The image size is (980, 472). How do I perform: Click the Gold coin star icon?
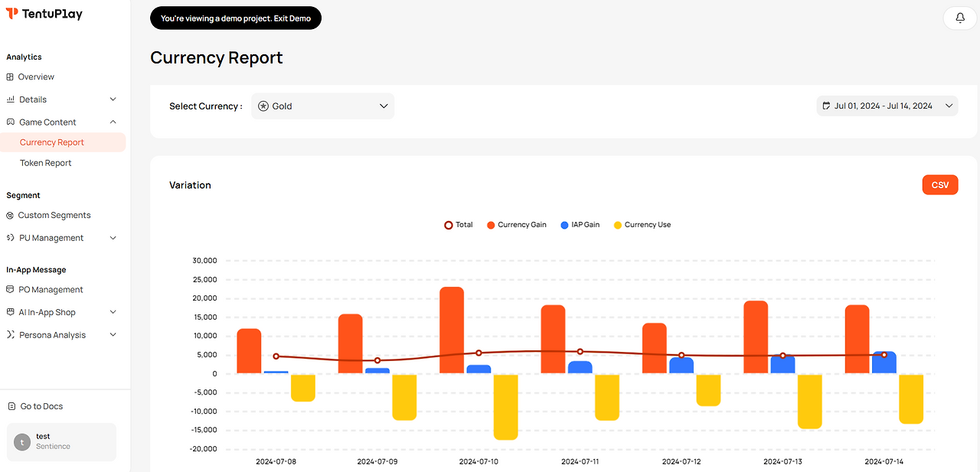point(263,106)
